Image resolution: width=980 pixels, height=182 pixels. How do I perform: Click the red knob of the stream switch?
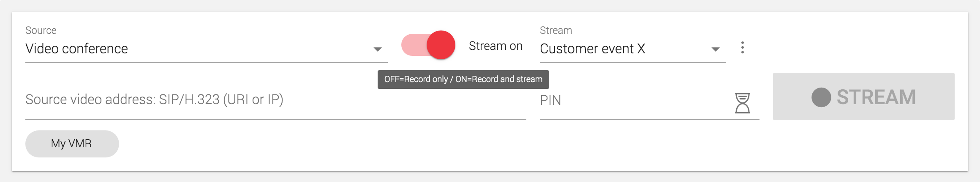441,45
